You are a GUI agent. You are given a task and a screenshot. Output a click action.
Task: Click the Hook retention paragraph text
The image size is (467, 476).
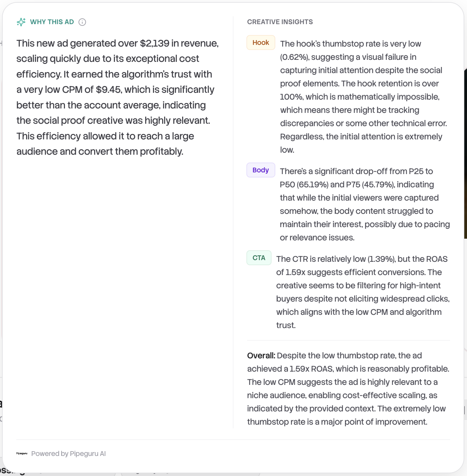(x=363, y=97)
